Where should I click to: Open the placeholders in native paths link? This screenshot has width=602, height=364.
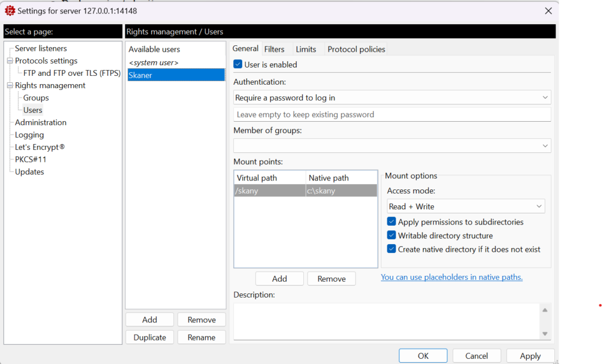click(451, 277)
